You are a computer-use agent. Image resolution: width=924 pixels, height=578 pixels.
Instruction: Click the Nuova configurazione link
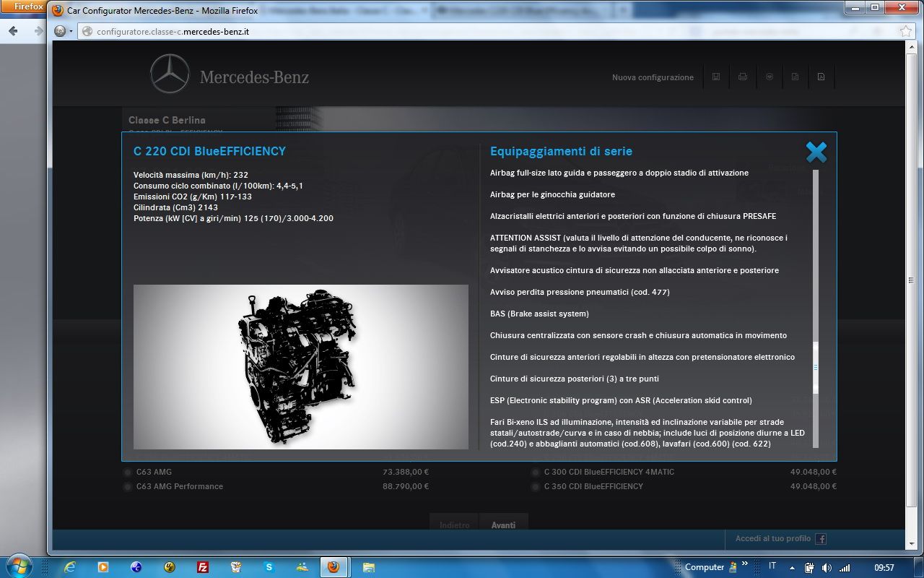point(653,77)
